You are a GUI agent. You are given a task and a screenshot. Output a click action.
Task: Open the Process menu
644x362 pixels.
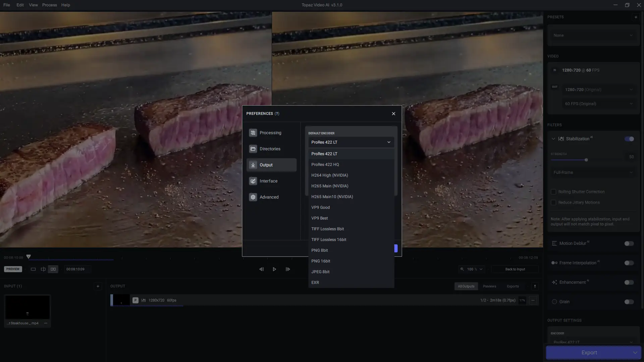tap(49, 5)
